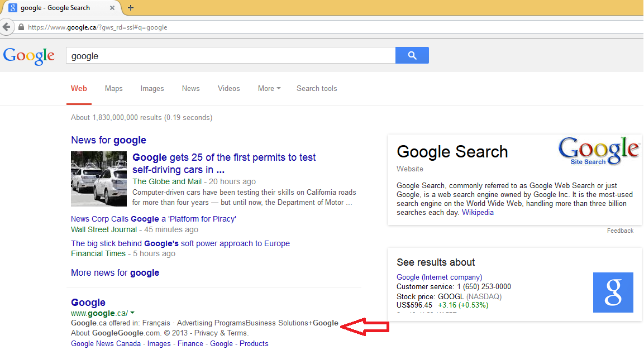Click 'Google (Internet company)' link
644x350 pixels.
click(x=440, y=277)
